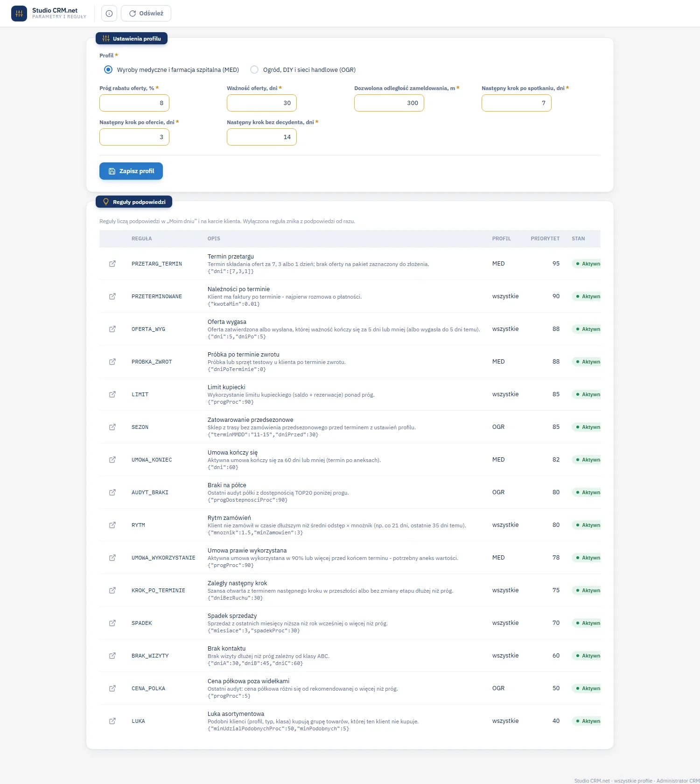
Task: Open edit icon for OFERTA_WYG rule
Action: 112,329
